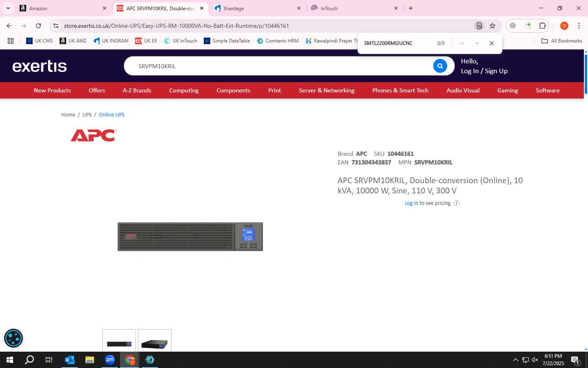Screen dimensions: 588x368
Task: Bookmark this page with the star icon
Action: 492,26
